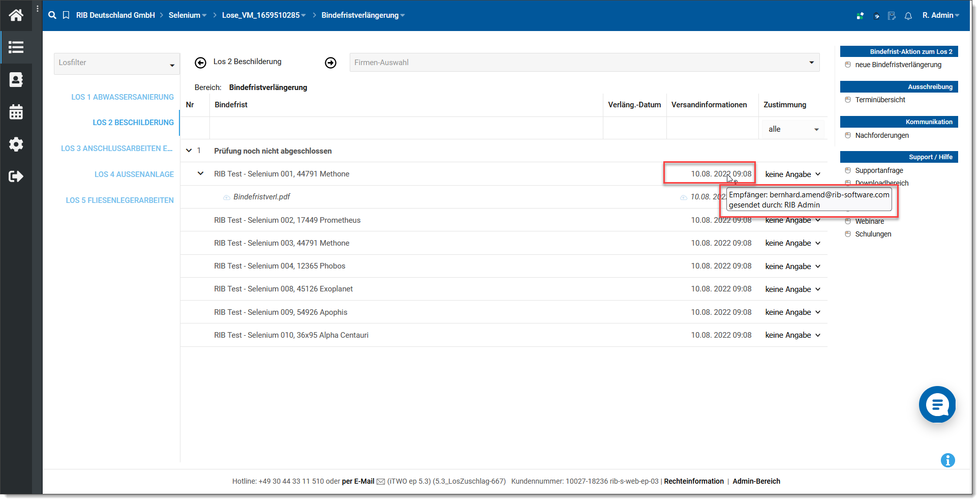The width and height of the screenshot is (980, 502).
Task: Open keine Angabe dropdown for Selenium 010
Action: 793,335
